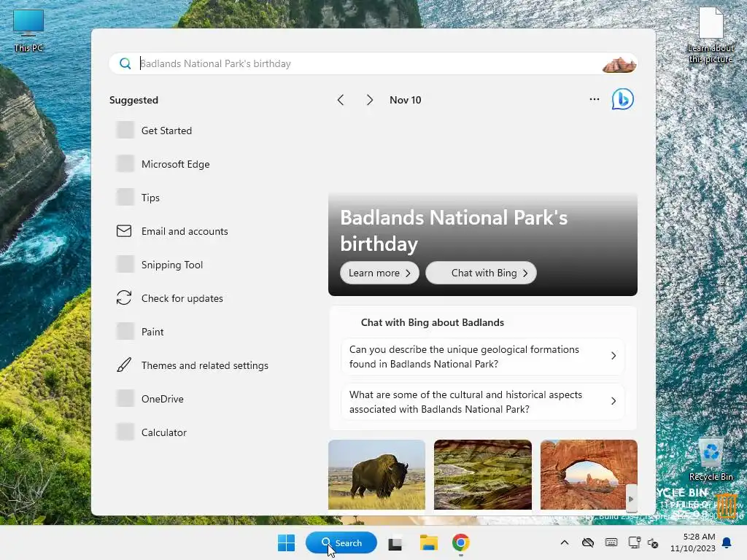This screenshot has height=560, width=747.
Task: Click the thumbnails next arrow button
Action: 631,499
